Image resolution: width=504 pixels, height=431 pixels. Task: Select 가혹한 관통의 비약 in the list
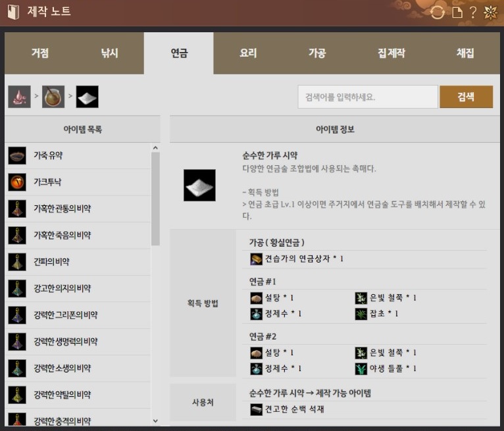[x=78, y=209]
